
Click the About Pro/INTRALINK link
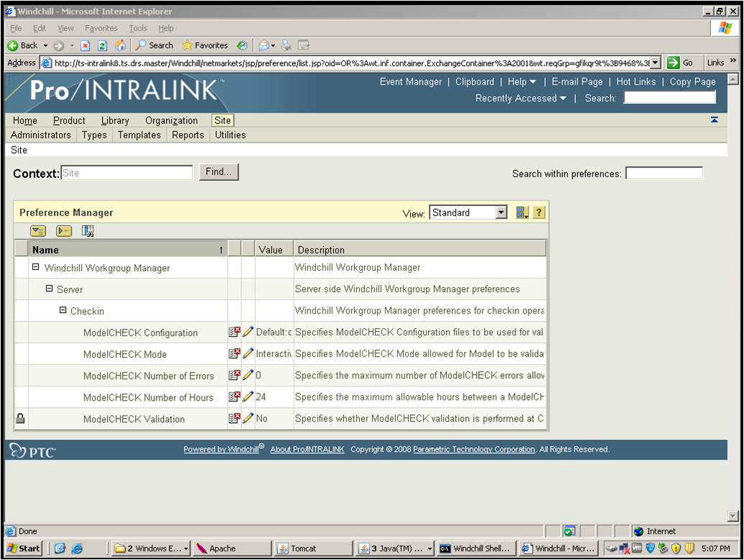click(307, 449)
